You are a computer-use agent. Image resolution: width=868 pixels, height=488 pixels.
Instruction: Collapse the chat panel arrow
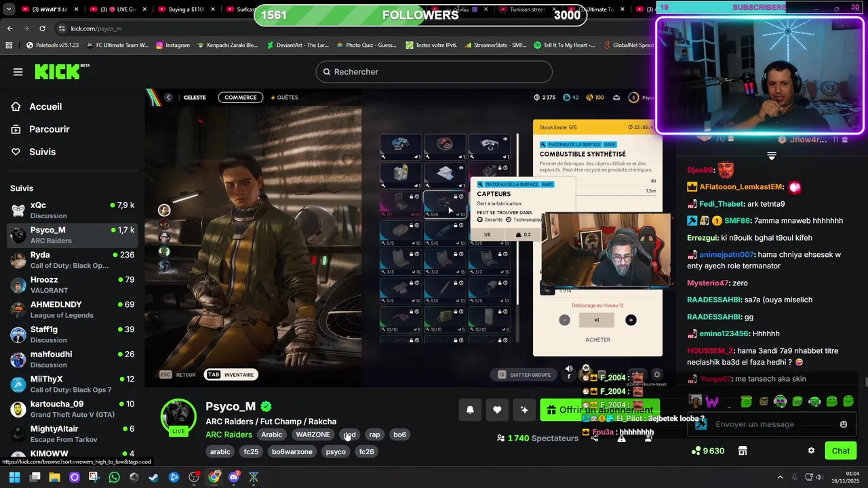[x=771, y=156]
